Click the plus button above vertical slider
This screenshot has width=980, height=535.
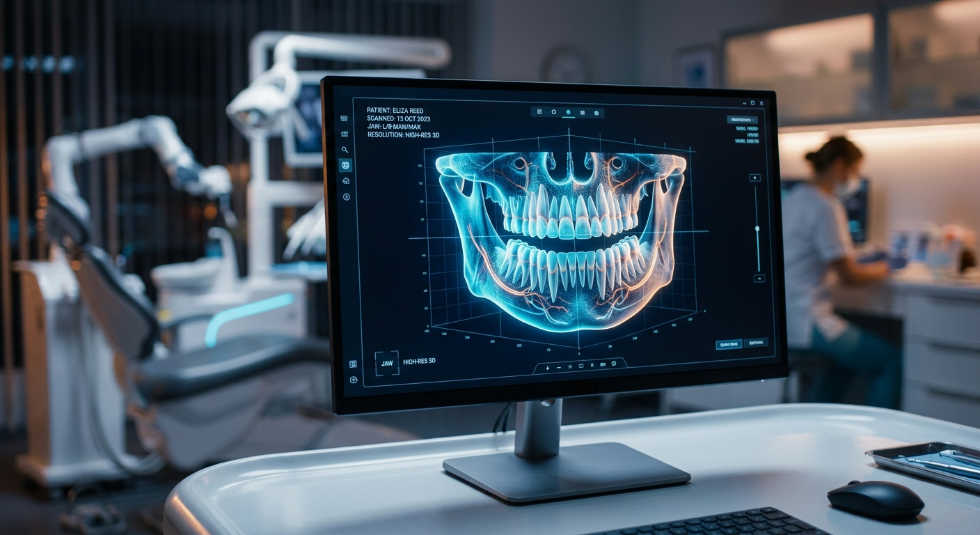click(x=755, y=178)
